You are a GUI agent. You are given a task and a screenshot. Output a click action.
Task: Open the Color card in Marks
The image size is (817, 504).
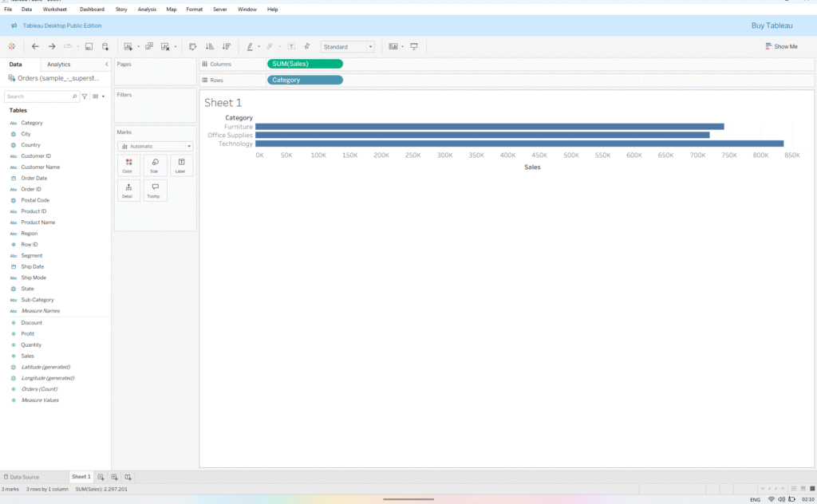point(128,165)
